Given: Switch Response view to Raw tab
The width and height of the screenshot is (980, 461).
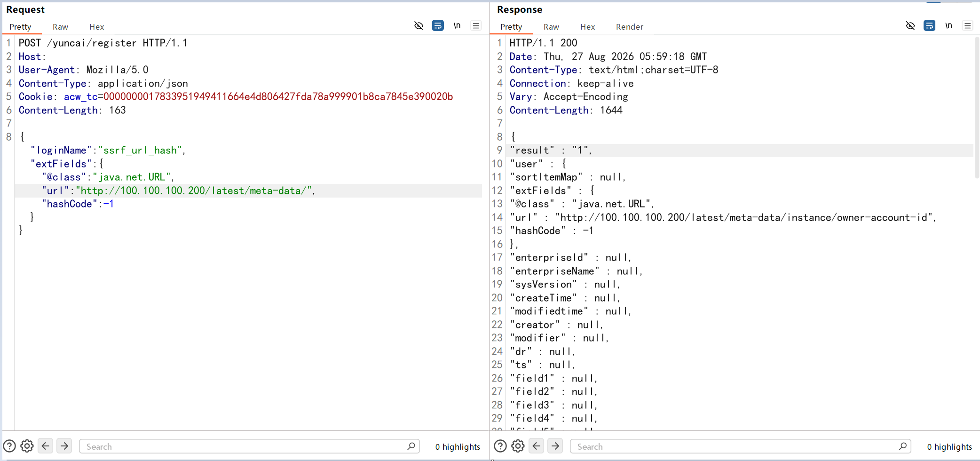Looking at the screenshot, I should point(551,27).
